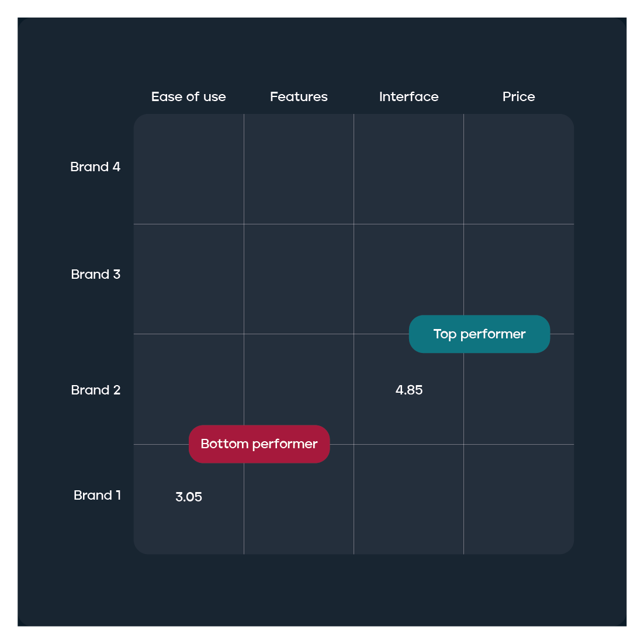Viewport: 644px width, 644px height.
Task: Click the Brand 2 row label
Action: [x=96, y=390]
